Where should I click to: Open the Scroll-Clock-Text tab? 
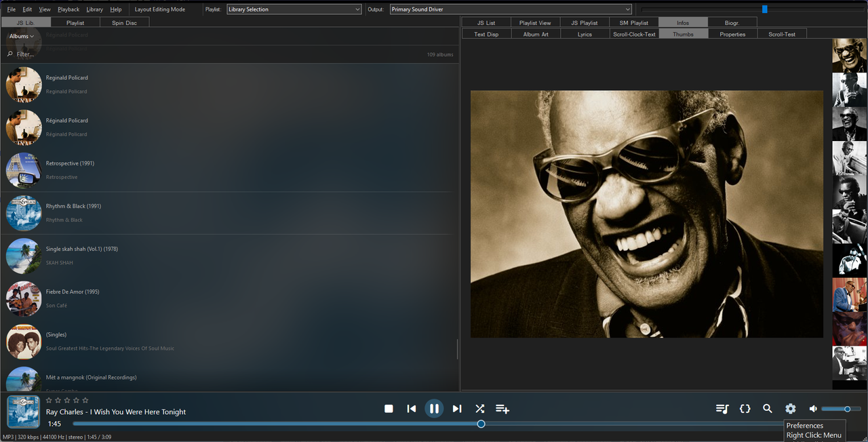click(634, 34)
